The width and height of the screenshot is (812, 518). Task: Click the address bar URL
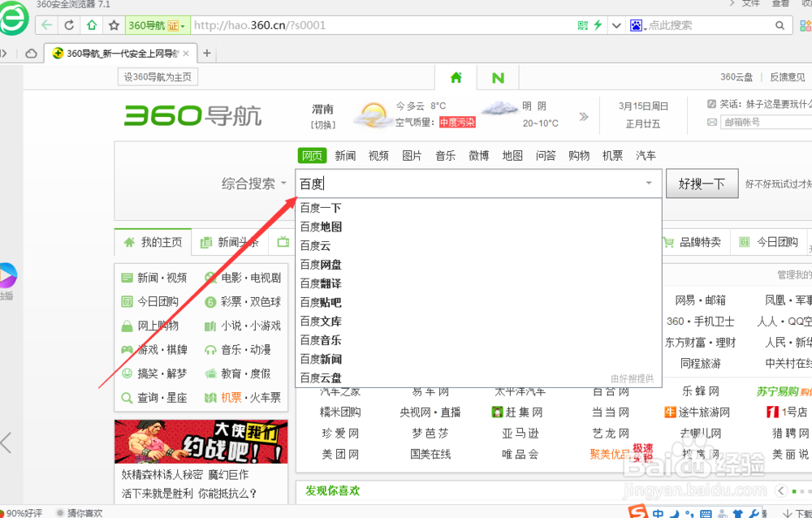tap(260, 25)
